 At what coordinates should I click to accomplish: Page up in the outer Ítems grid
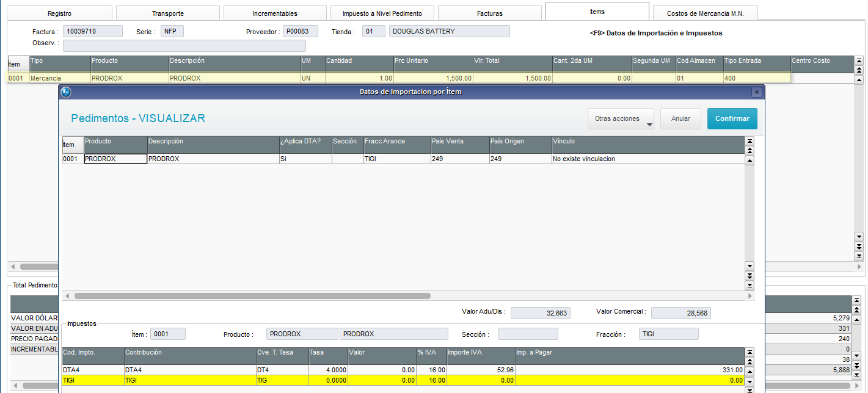859,70
